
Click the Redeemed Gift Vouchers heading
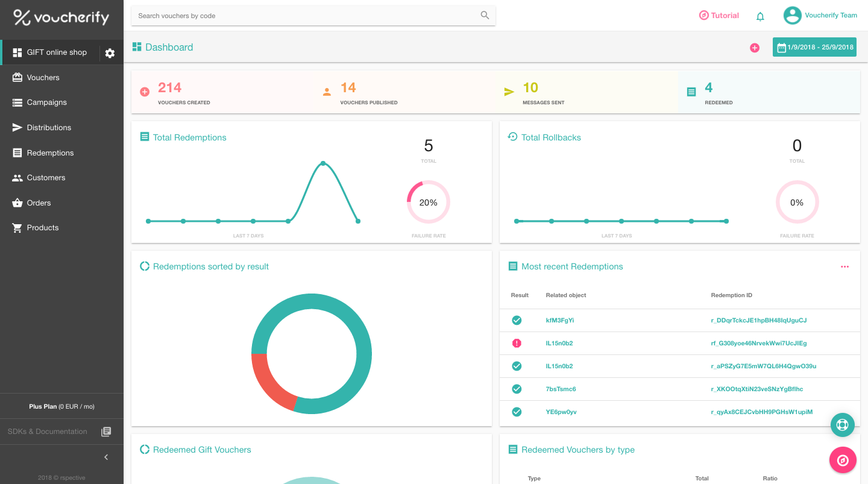point(202,450)
